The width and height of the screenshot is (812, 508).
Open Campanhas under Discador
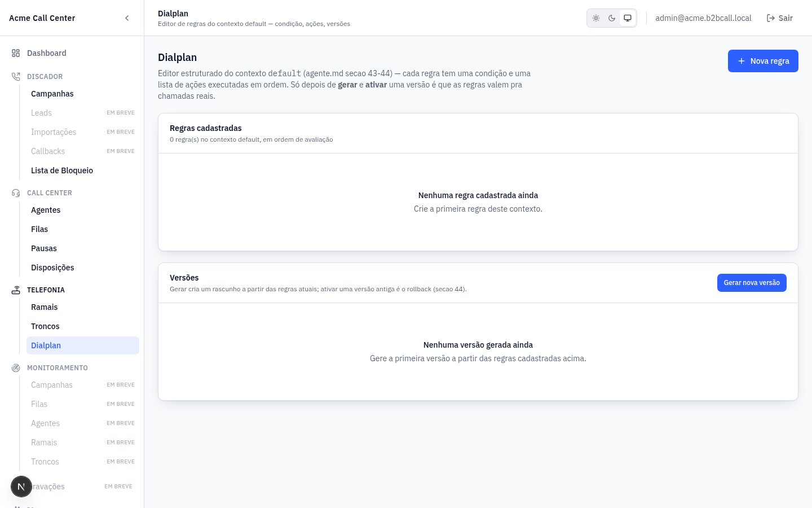click(x=52, y=94)
